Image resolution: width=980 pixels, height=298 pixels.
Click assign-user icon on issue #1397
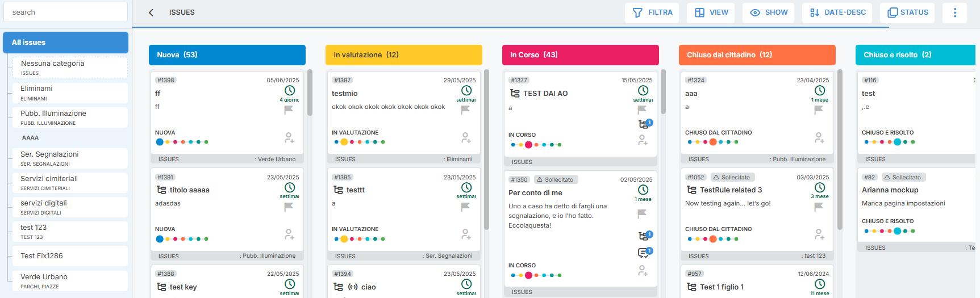coord(466,138)
